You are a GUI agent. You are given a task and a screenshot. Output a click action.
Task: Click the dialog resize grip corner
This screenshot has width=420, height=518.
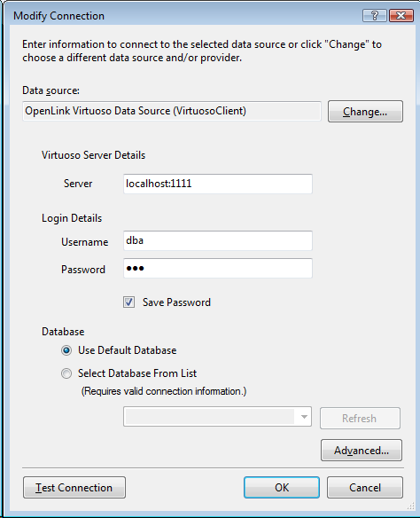[410, 506]
